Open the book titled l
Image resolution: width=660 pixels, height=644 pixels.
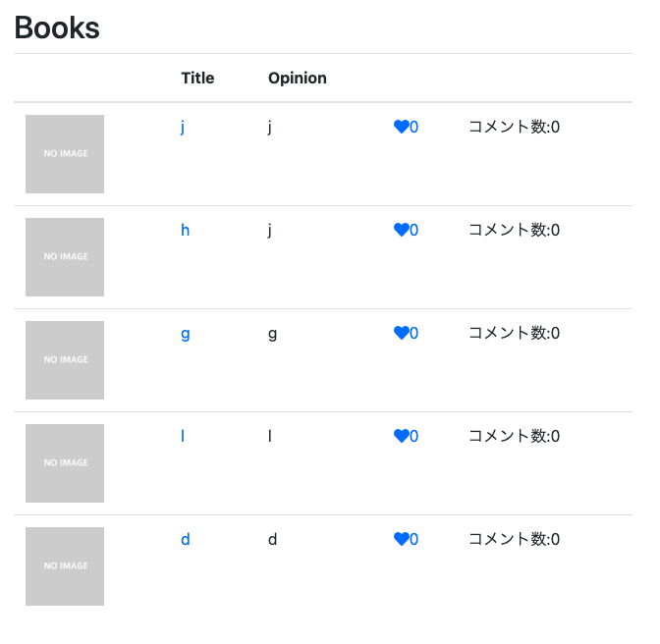183,436
